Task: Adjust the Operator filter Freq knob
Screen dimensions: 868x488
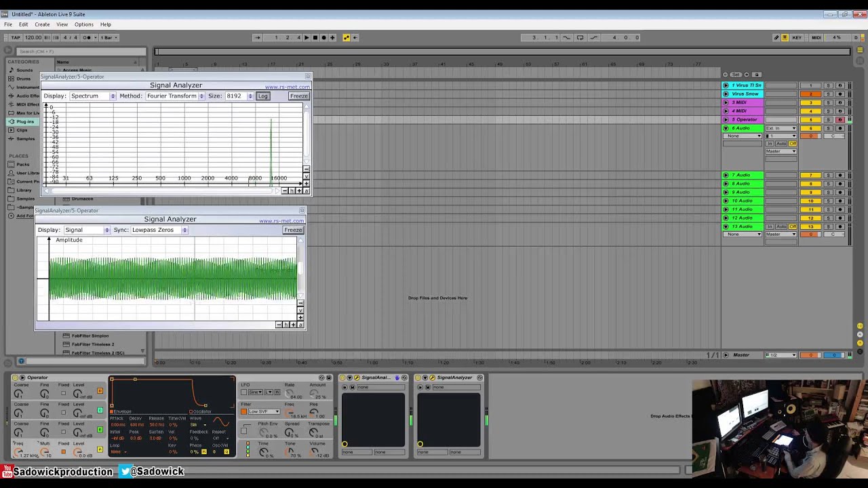Action: pos(290,412)
